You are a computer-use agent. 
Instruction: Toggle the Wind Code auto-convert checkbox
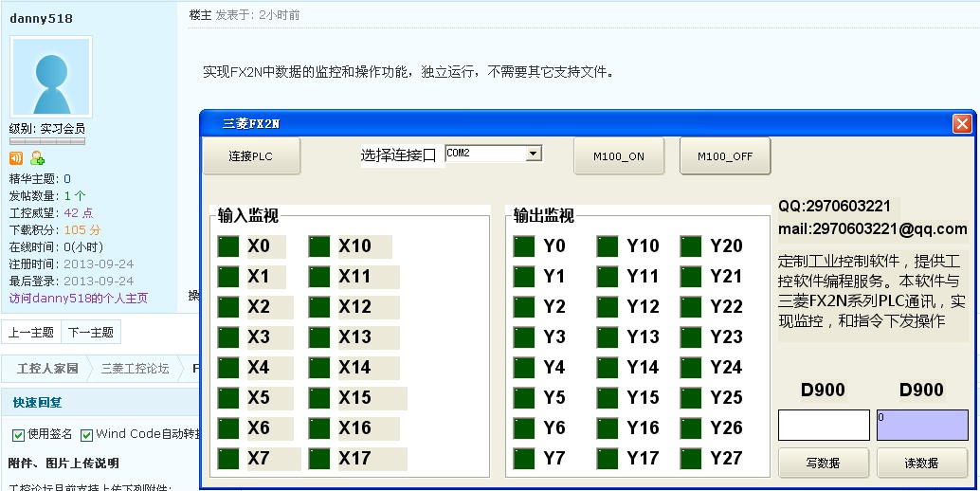[86, 434]
